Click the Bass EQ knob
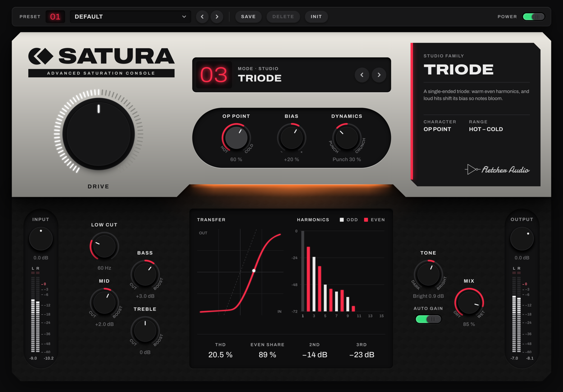The image size is (563, 392). (x=145, y=274)
